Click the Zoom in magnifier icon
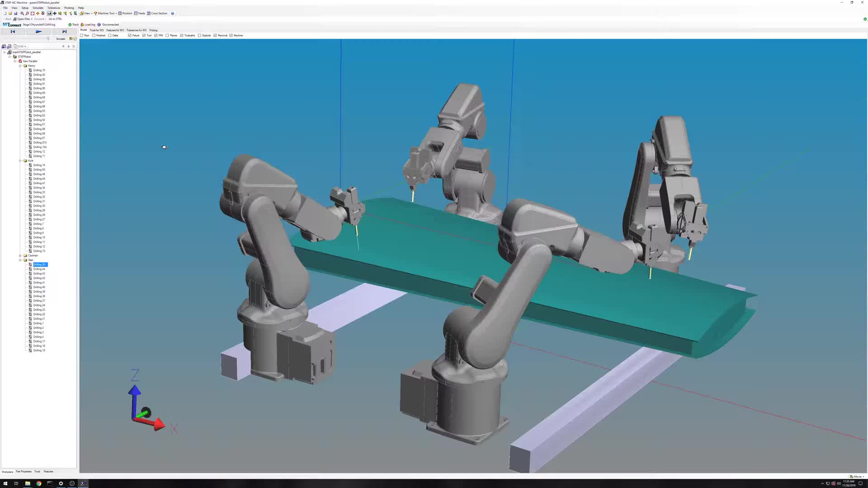 coord(22,13)
